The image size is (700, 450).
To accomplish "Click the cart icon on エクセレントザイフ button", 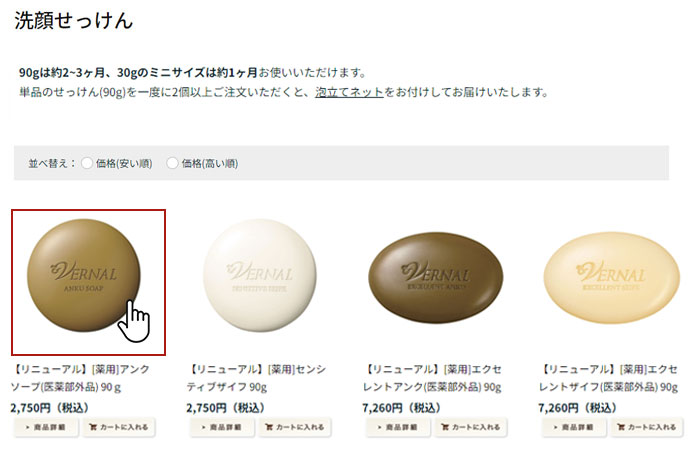I will coord(621,427).
